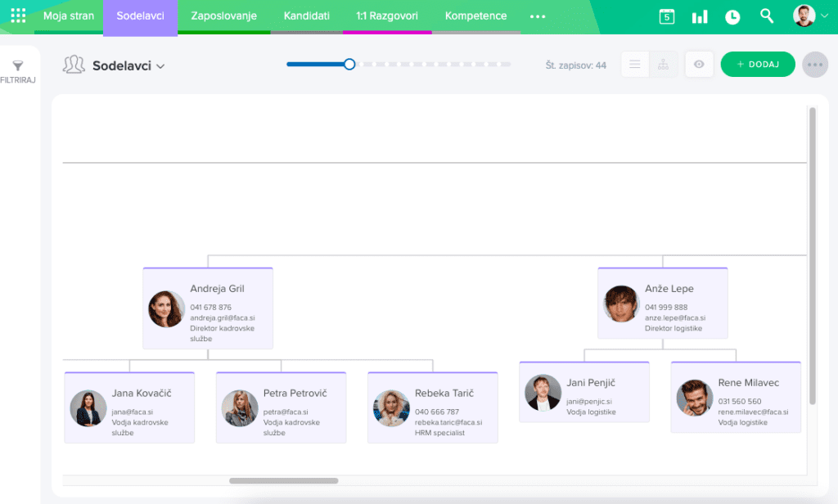This screenshot has height=504, width=838.
Task: Select the org chart view icon
Action: (x=663, y=63)
